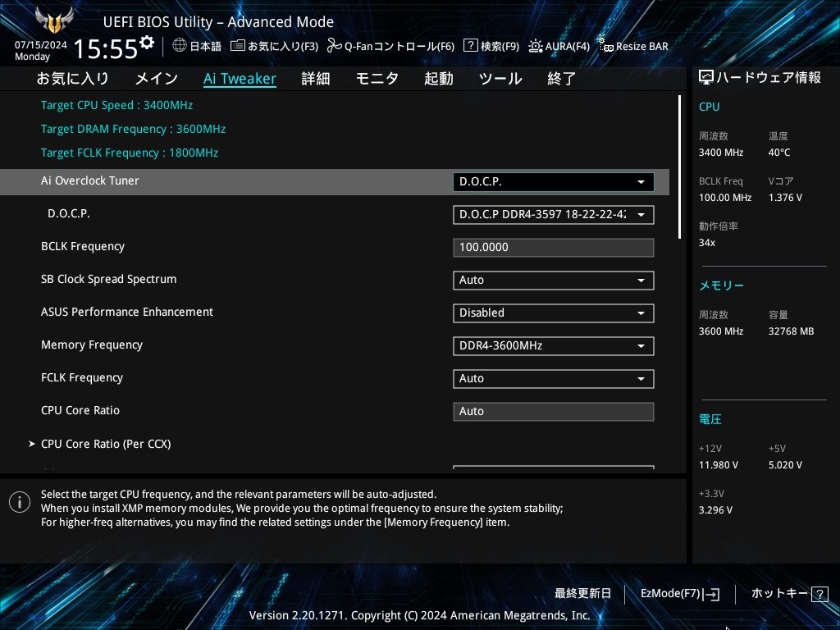Open Q-Fan control fan icon
Image resolution: width=840 pixels, height=630 pixels.
click(x=335, y=46)
